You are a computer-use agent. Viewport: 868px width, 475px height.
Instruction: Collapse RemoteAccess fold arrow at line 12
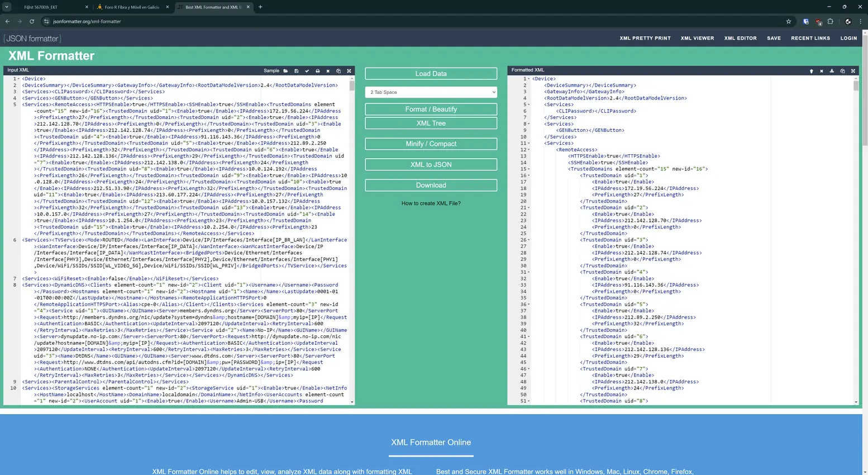coord(528,150)
